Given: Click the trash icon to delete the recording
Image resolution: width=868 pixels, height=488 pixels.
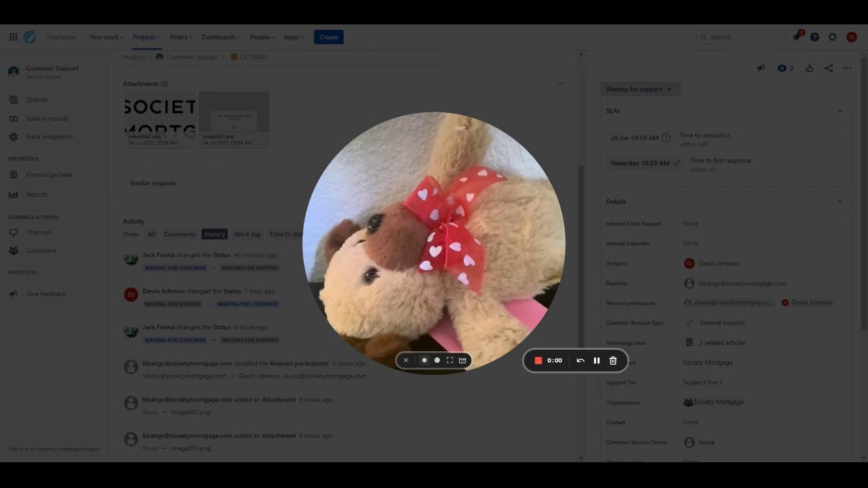Looking at the screenshot, I should coord(613,361).
